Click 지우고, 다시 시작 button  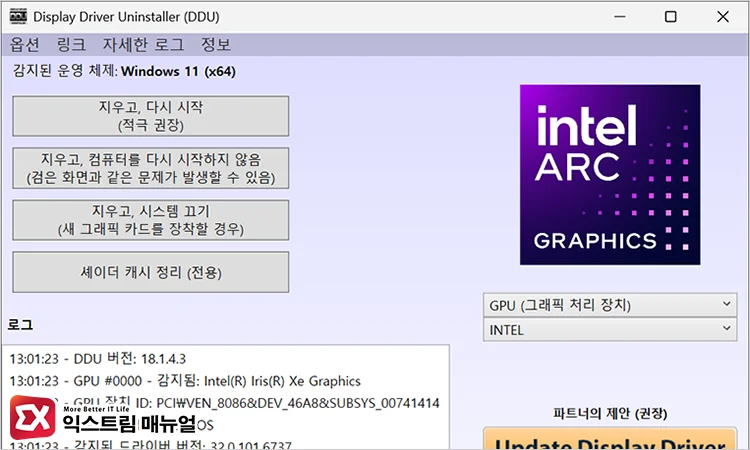151,116
